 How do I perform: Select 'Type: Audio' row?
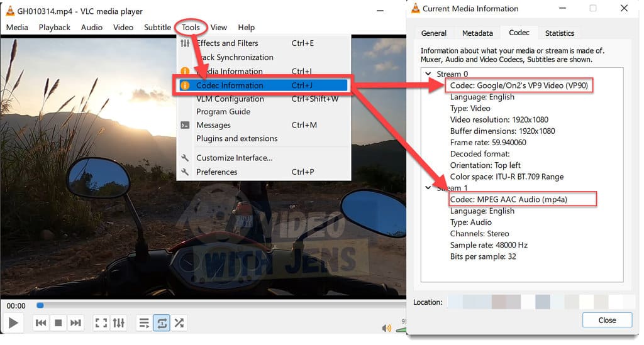point(470,222)
